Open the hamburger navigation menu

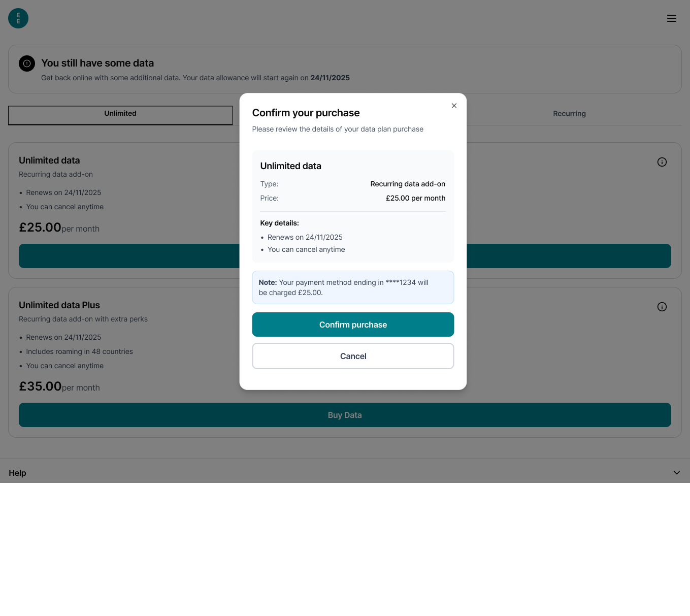pos(672,18)
